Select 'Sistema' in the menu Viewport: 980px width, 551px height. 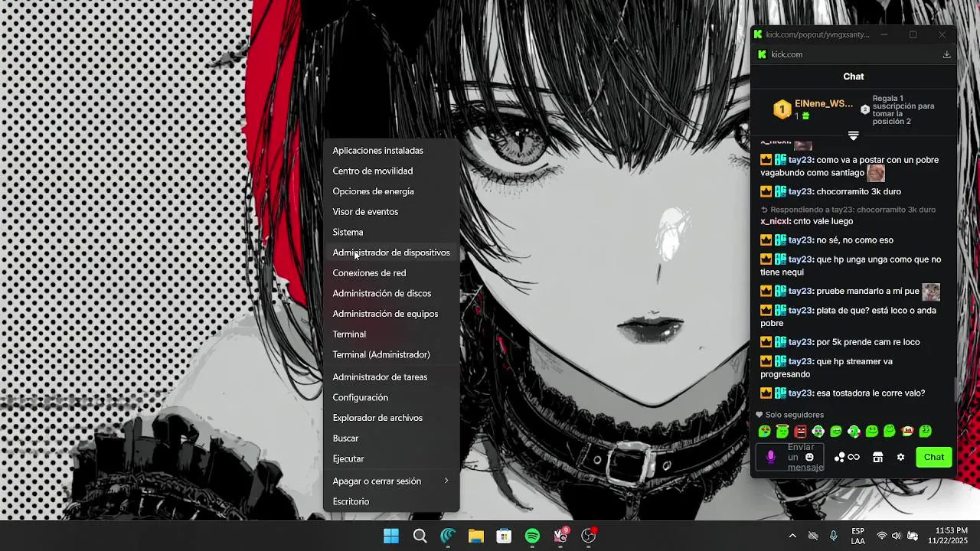(391, 232)
